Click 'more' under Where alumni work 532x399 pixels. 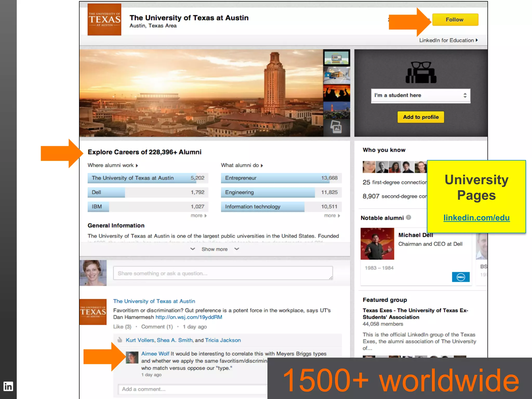[x=199, y=216]
